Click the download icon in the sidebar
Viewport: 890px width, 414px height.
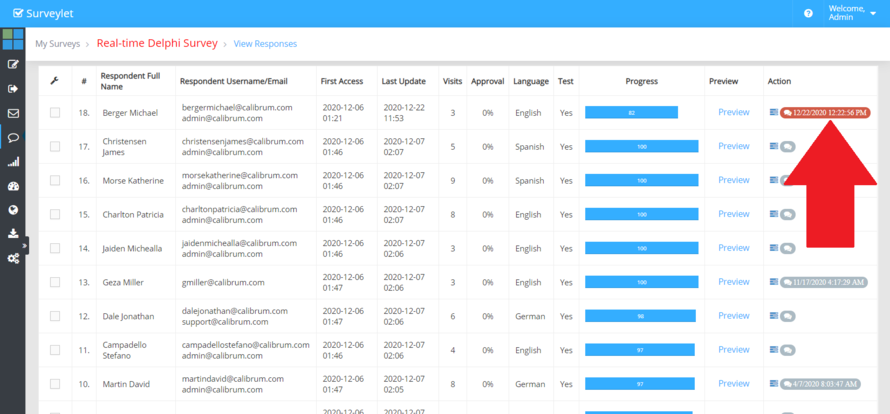click(x=13, y=234)
